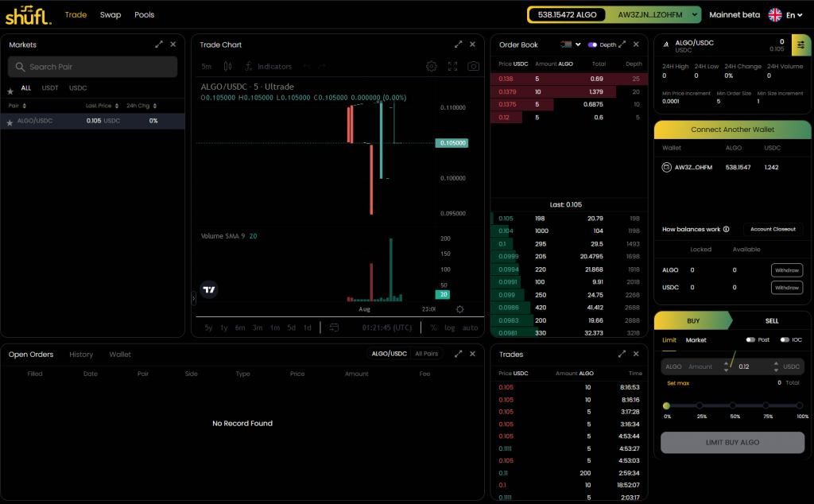Open the market stats filter icon beside ALGO/USDC

coord(801,45)
